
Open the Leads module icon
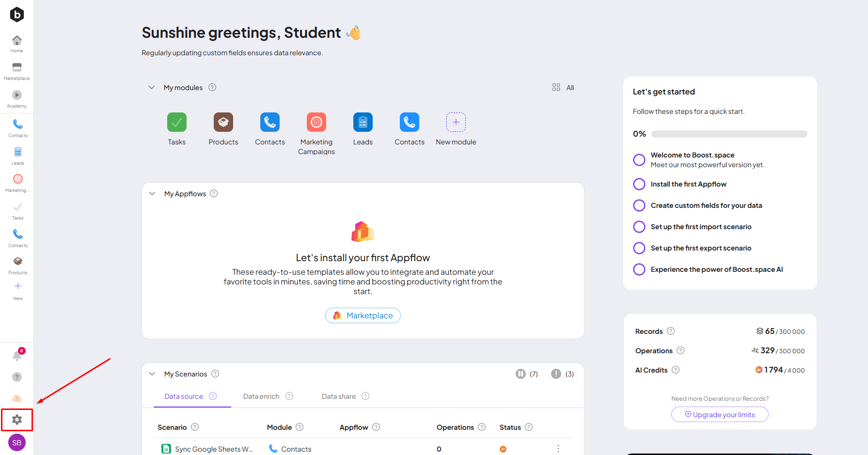[363, 122]
